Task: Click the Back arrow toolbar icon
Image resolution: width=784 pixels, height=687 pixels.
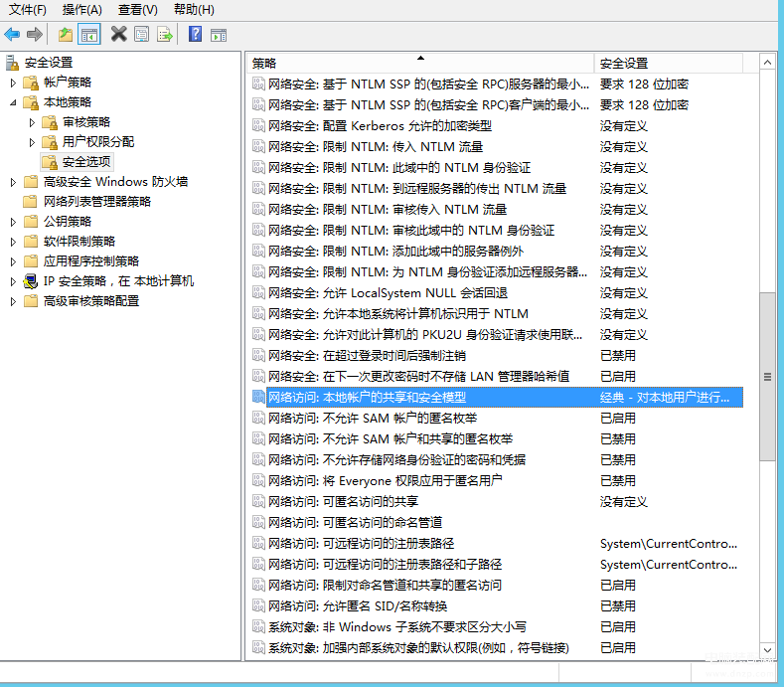Action: 12,35
